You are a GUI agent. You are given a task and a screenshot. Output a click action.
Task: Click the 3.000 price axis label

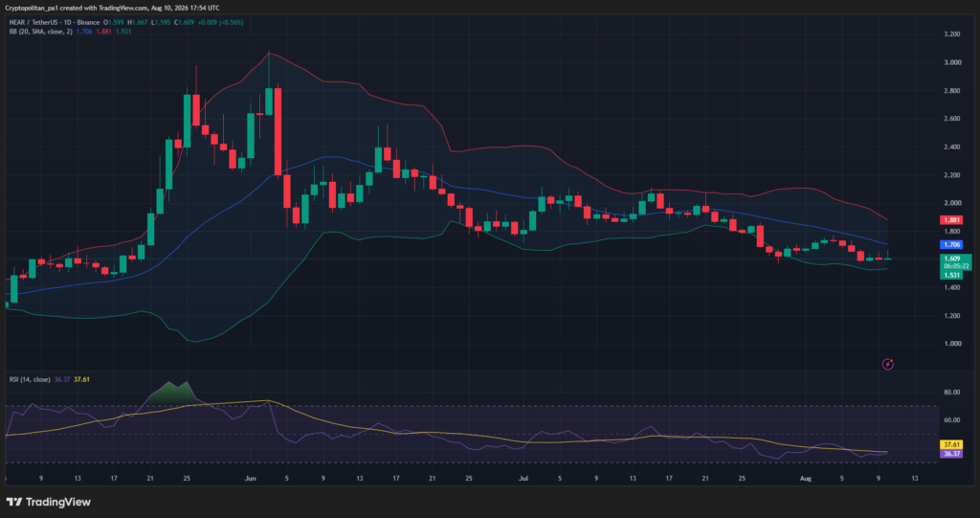(x=952, y=62)
